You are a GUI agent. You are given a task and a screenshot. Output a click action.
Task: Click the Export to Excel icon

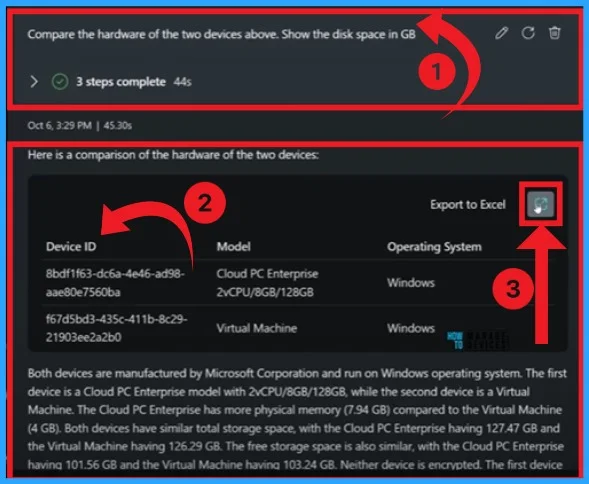[541, 204]
